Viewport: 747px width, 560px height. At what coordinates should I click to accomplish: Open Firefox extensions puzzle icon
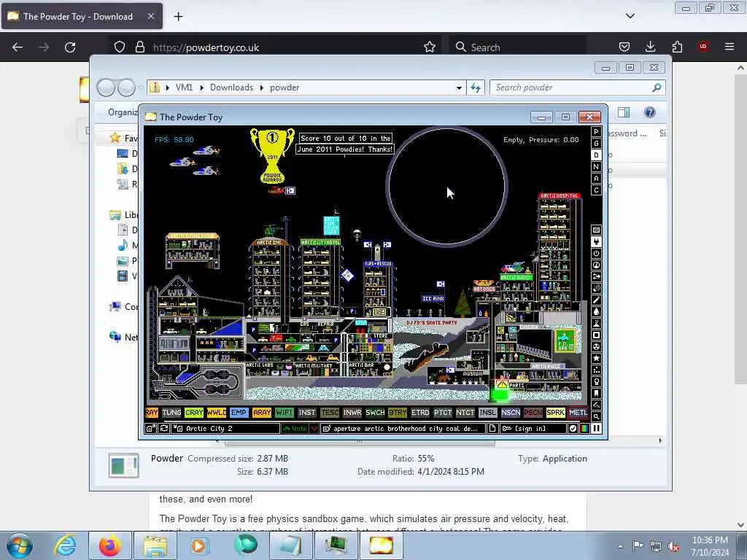coord(677,47)
